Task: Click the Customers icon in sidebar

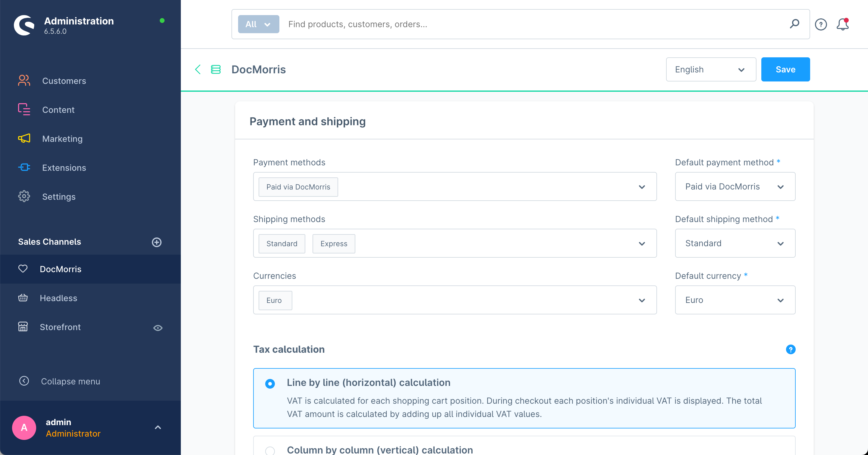Action: tap(24, 81)
